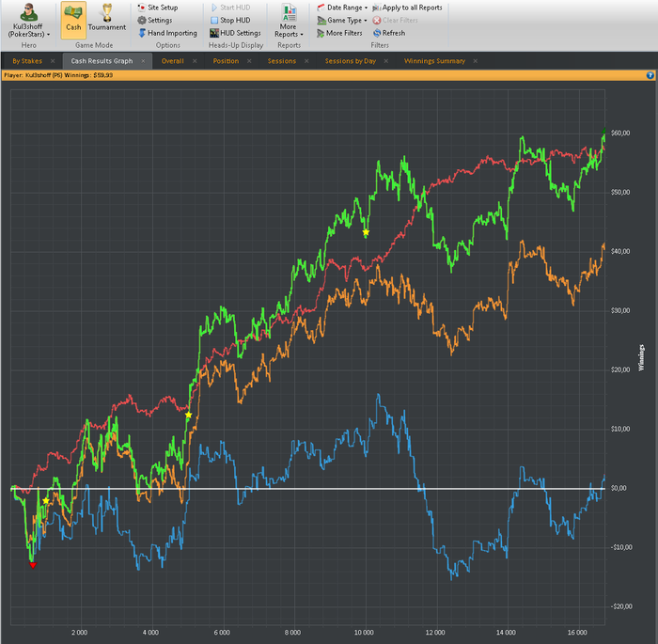The height and width of the screenshot is (644, 658).
Task: Open the Winnings Summary tab
Action: (434, 61)
